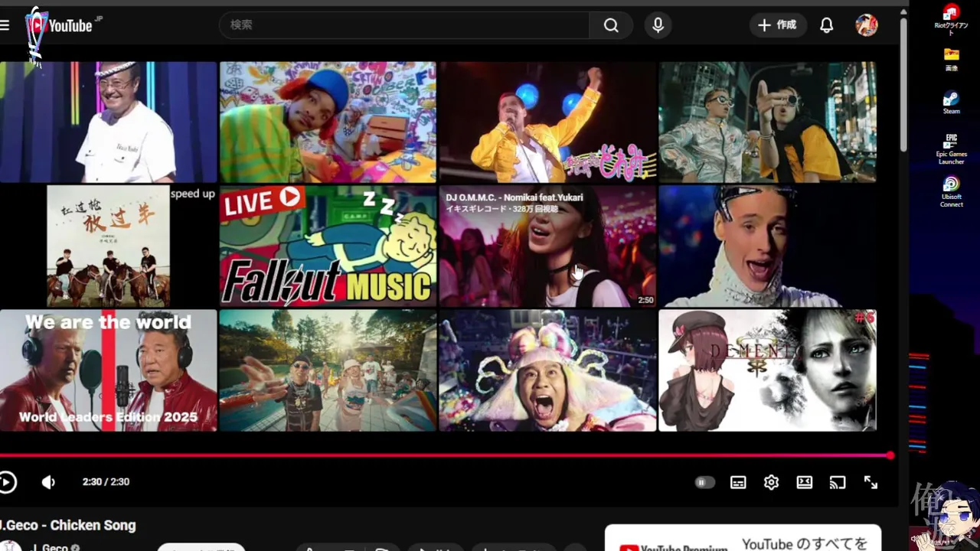The height and width of the screenshot is (551, 980).
Task: Open yellow jacket singer thumbnail
Action: point(547,122)
